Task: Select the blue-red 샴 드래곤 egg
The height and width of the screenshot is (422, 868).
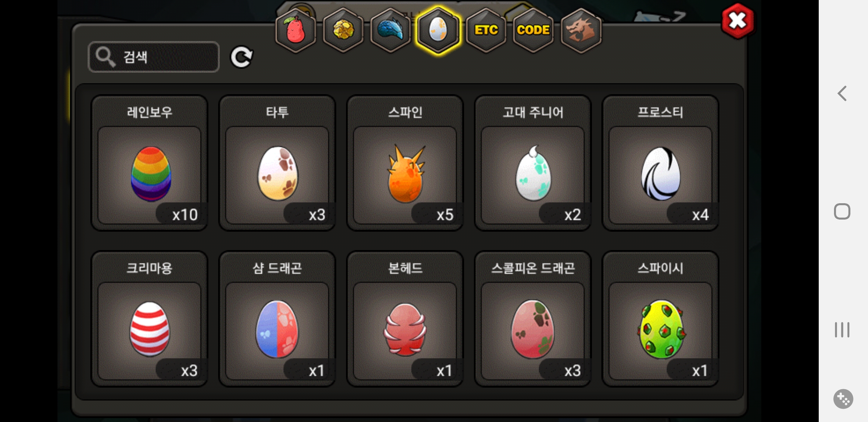Action: [277, 319]
